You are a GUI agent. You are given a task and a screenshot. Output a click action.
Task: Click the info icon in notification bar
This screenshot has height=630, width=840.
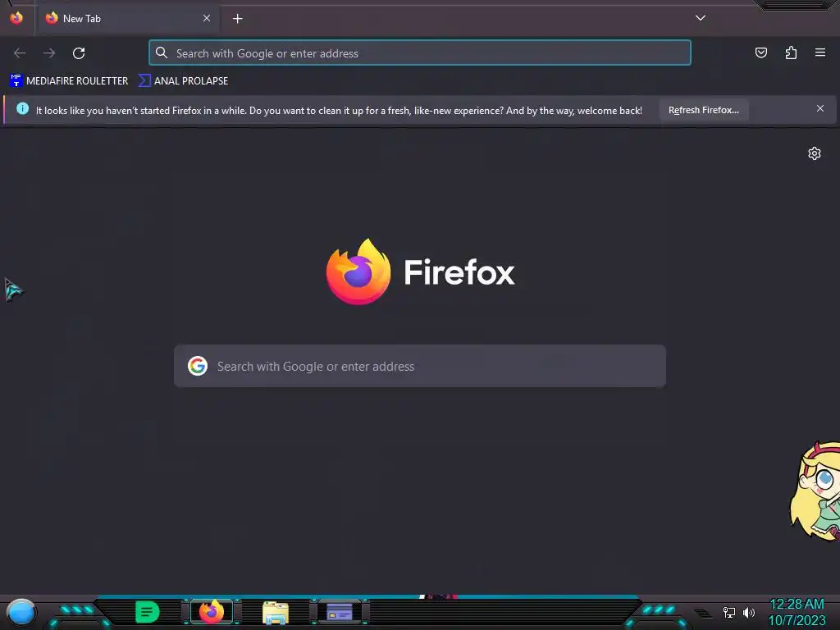22,109
